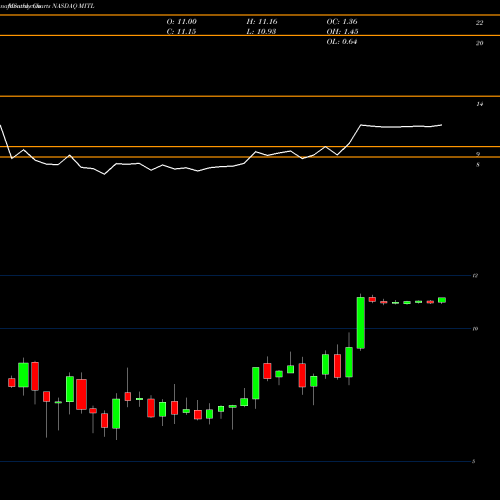Click the low value 'L: 10.93'
Image resolution: width=500 pixels, height=500 pixels.
click(261, 32)
